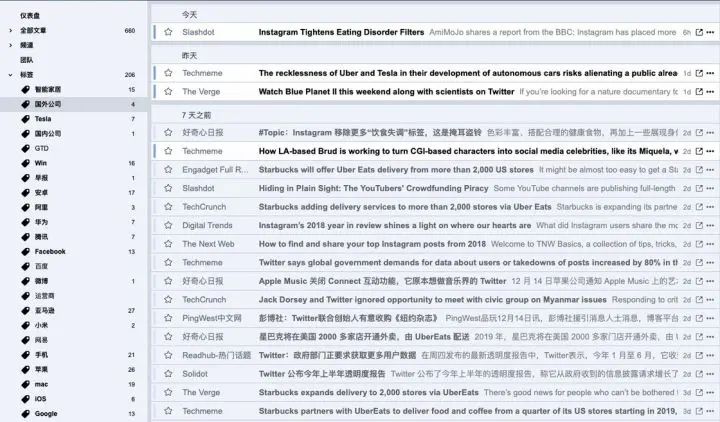Click the tag icon beside Tesla
720x422 pixels.
pos(26,119)
